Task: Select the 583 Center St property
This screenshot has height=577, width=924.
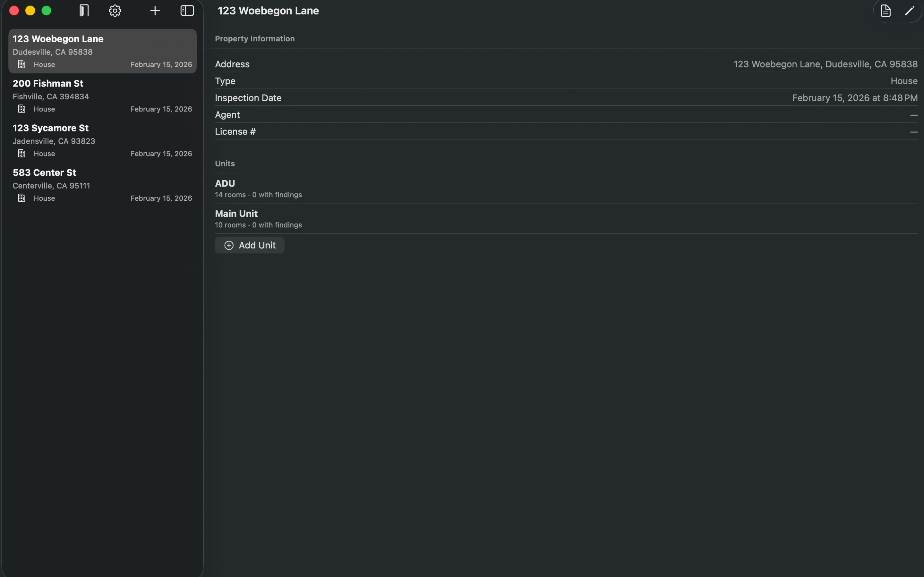Action: coord(102,185)
